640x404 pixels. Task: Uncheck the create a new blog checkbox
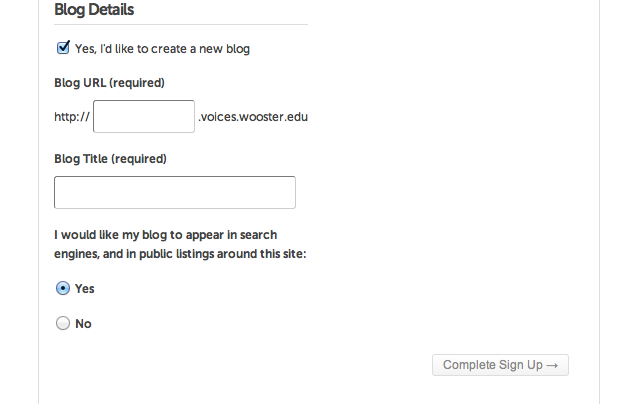click(x=63, y=47)
